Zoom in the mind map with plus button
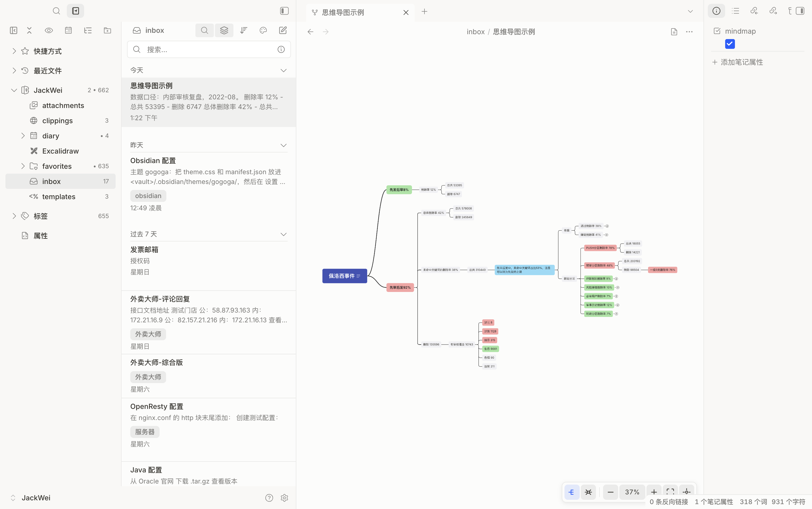This screenshot has height=509, width=812. click(654, 492)
